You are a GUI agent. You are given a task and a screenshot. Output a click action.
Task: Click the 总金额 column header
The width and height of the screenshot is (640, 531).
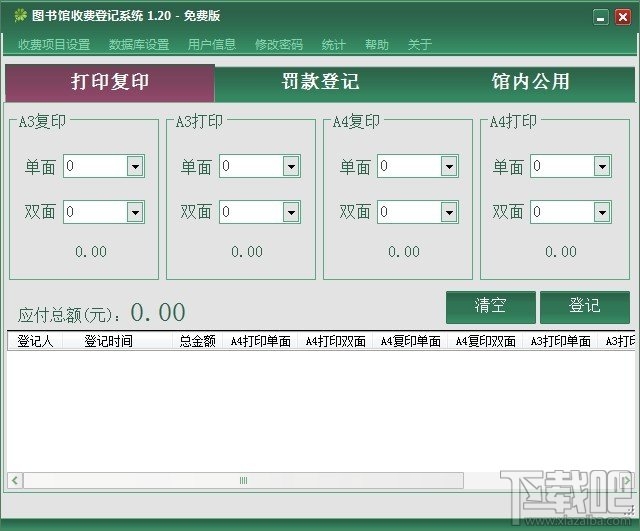[198, 341]
